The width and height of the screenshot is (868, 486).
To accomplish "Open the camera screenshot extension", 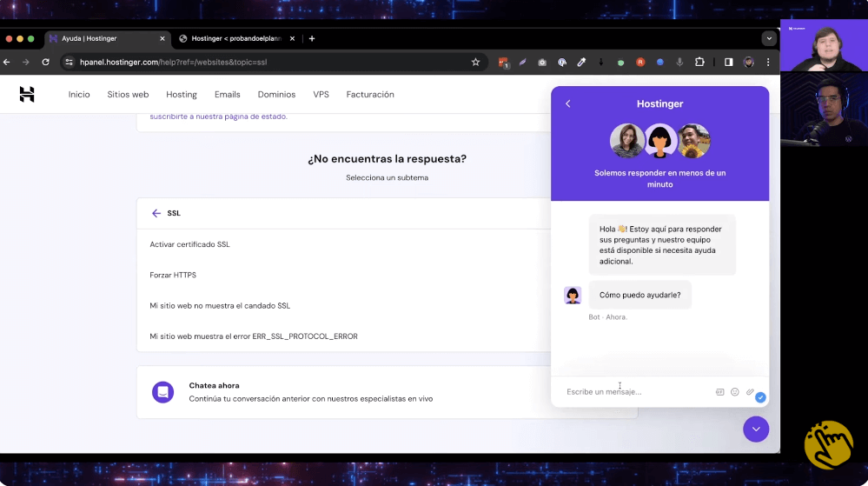I will pyautogui.click(x=542, y=63).
